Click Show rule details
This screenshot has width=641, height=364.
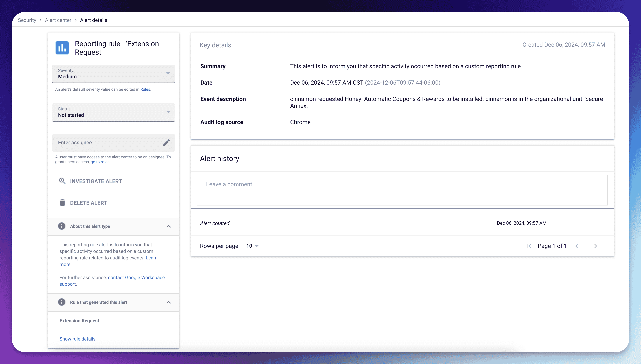[77, 339]
